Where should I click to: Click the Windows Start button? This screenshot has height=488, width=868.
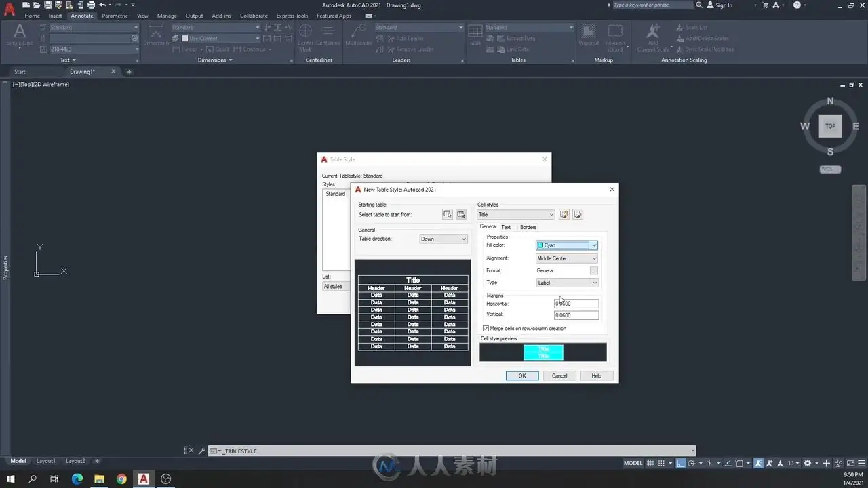point(11,479)
